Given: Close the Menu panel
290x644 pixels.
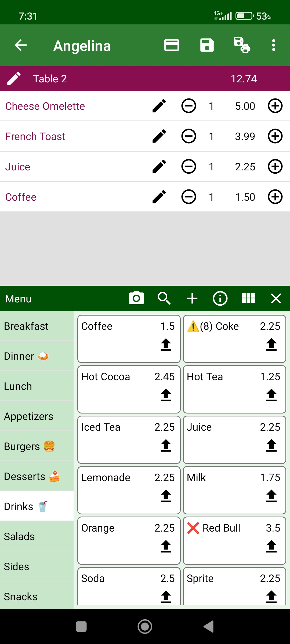Looking at the screenshot, I should coord(276,298).
